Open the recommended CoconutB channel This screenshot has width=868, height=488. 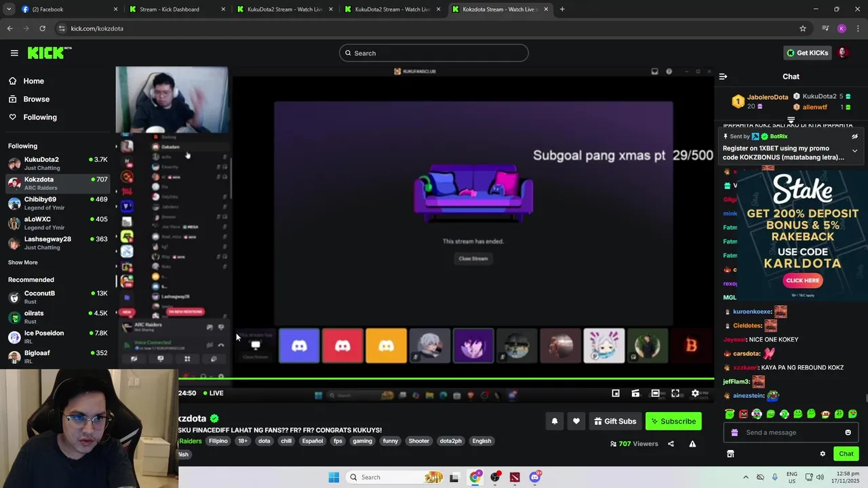pyautogui.click(x=58, y=297)
